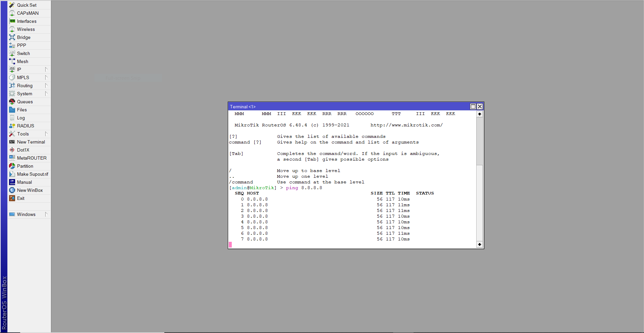The image size is (644, 333).
Task: Click the Tools icon
Action: tap(12, 134)
